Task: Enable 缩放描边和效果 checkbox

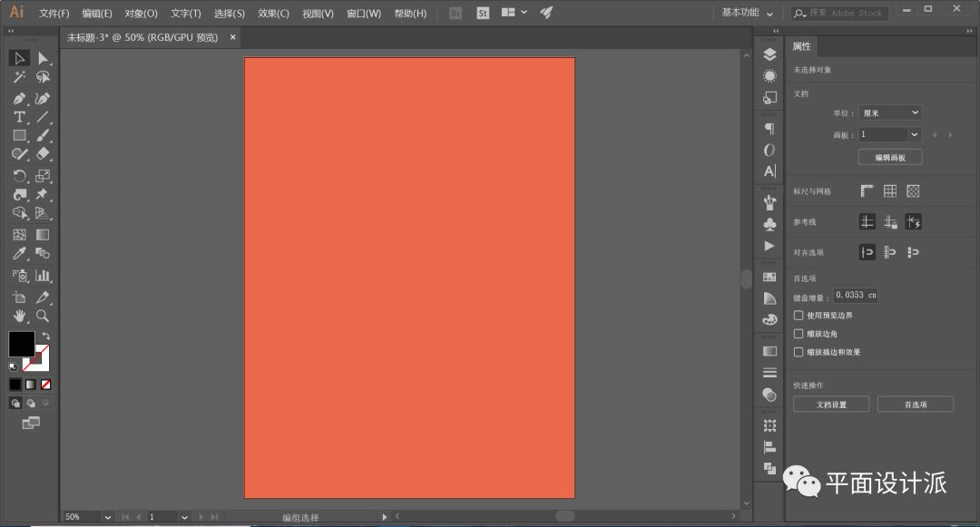Action: 799,352
